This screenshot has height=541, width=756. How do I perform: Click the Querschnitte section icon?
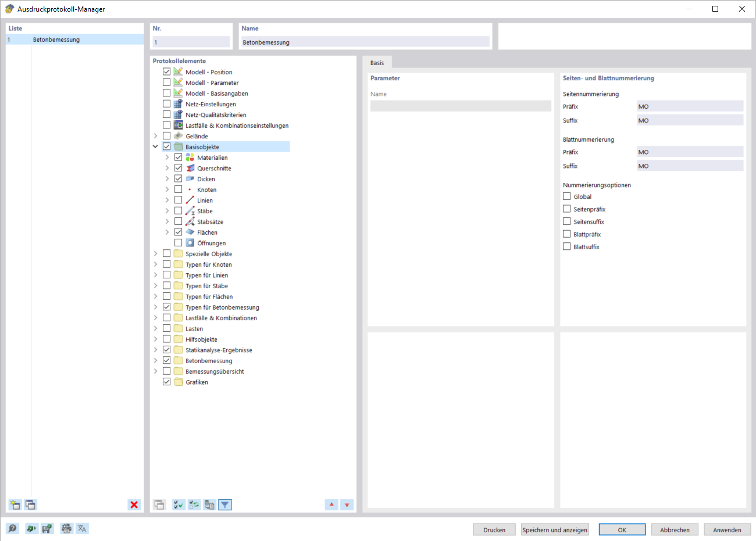pos(190,168)
